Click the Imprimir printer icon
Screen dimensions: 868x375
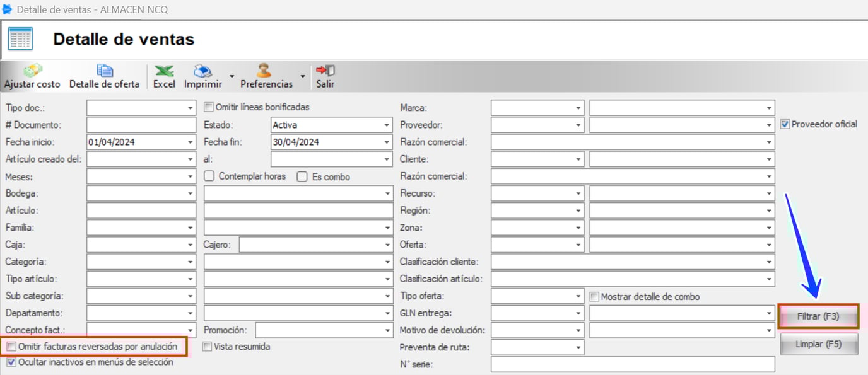coord(202,71)
